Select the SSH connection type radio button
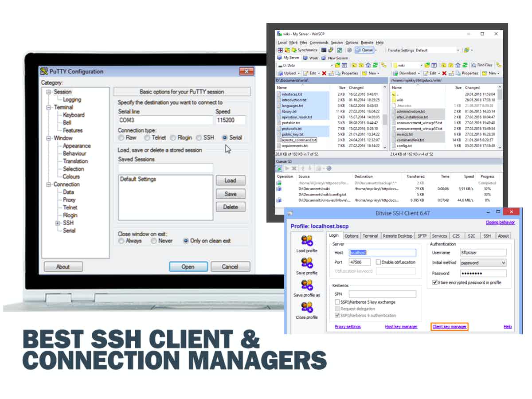 tap(199, 138)
